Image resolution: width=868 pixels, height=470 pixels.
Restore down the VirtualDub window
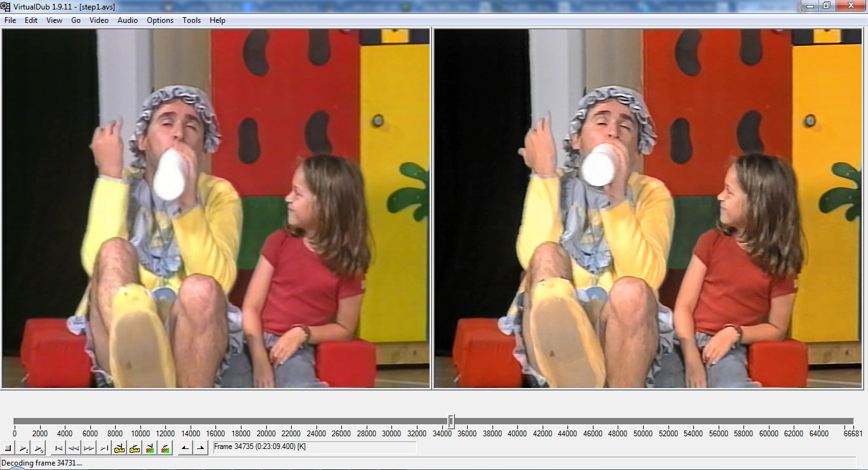pos(827,5)
